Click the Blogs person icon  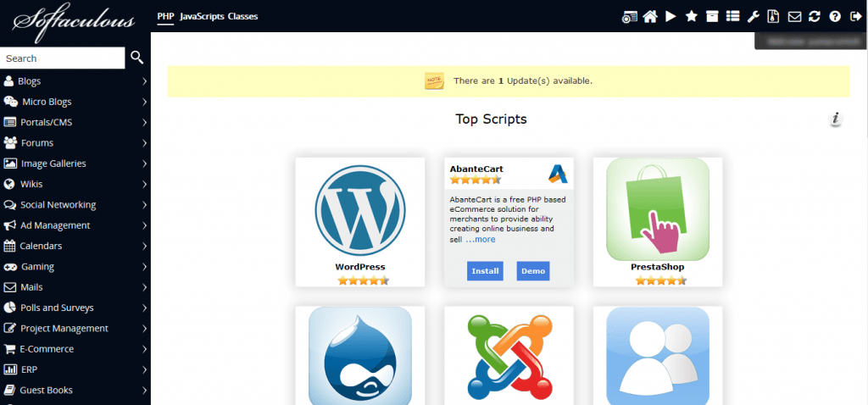click(8, 81)
